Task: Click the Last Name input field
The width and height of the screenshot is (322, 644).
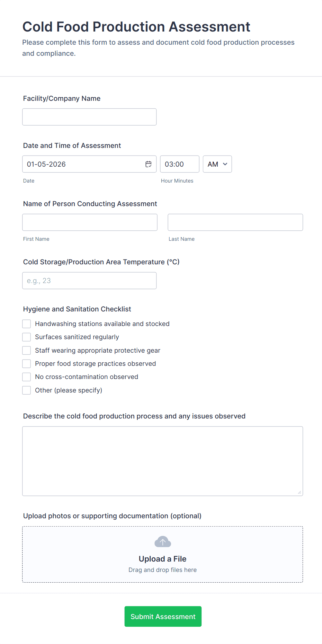Action: pos(235,222)
